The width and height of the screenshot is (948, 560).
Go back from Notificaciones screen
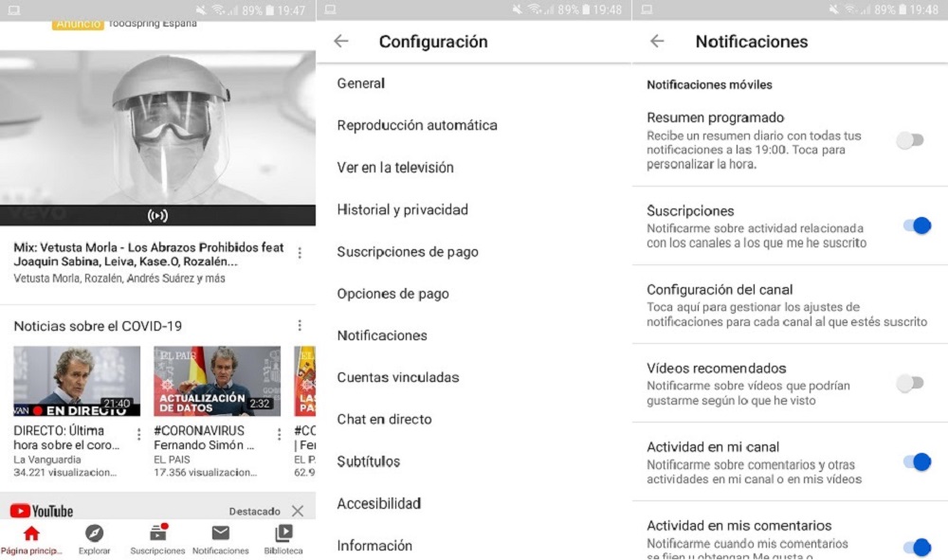657,41
